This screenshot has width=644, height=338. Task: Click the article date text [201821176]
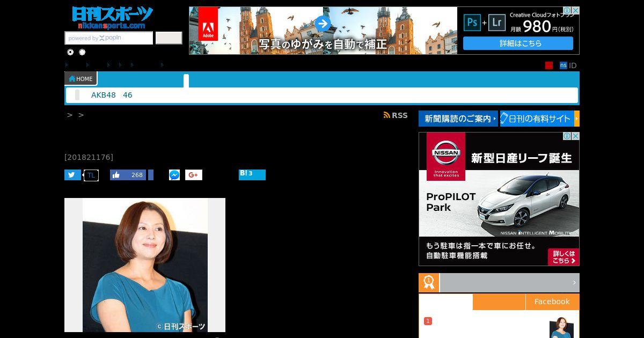[89, 157]
